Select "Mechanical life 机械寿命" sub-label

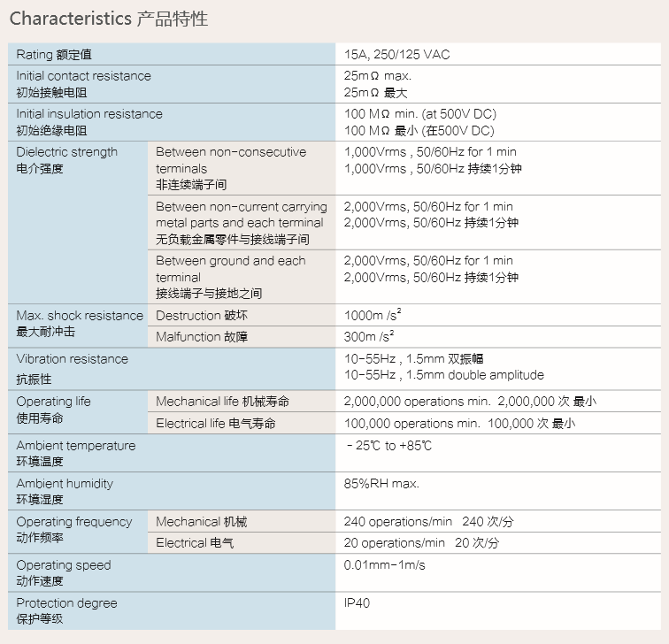tap(222, 402)
